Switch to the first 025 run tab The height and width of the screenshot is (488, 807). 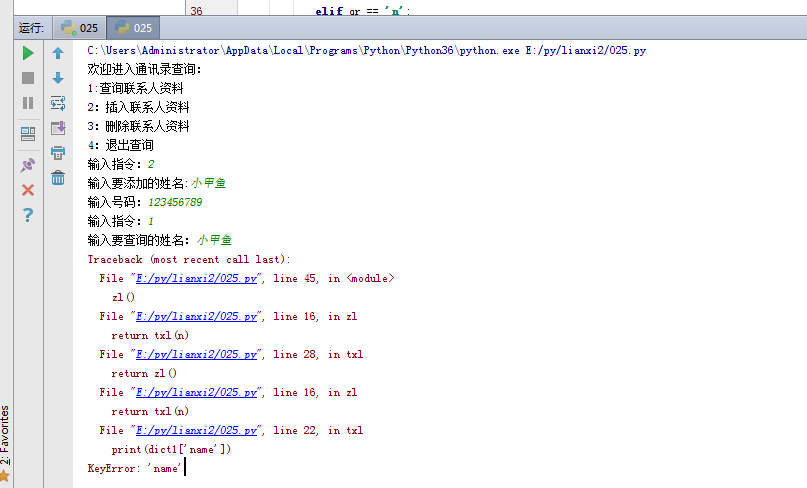[78, 27]
